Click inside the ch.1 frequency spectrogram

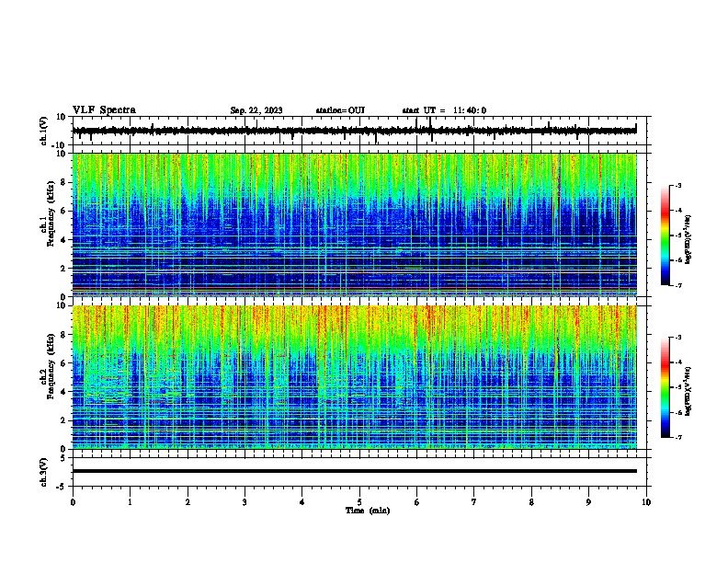355,224
